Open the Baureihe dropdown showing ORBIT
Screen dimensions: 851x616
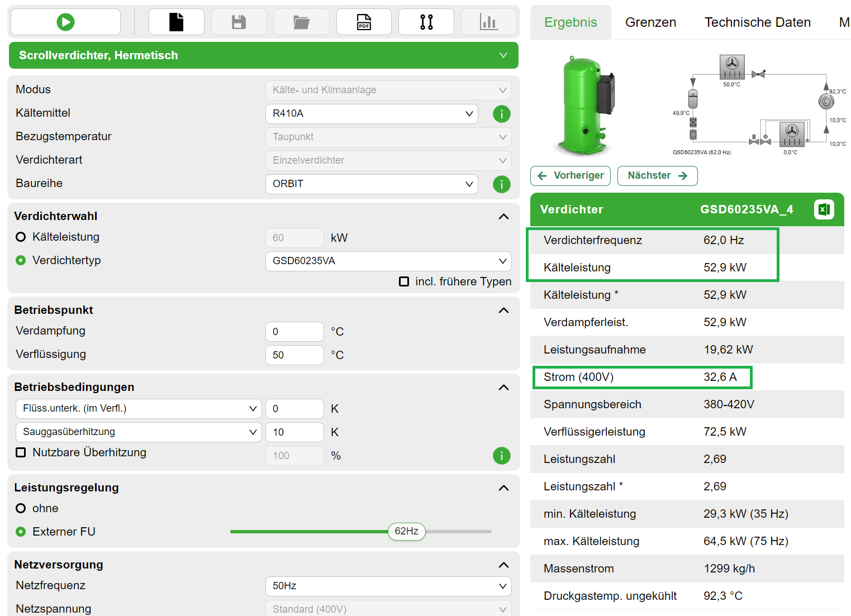[372, 184]
